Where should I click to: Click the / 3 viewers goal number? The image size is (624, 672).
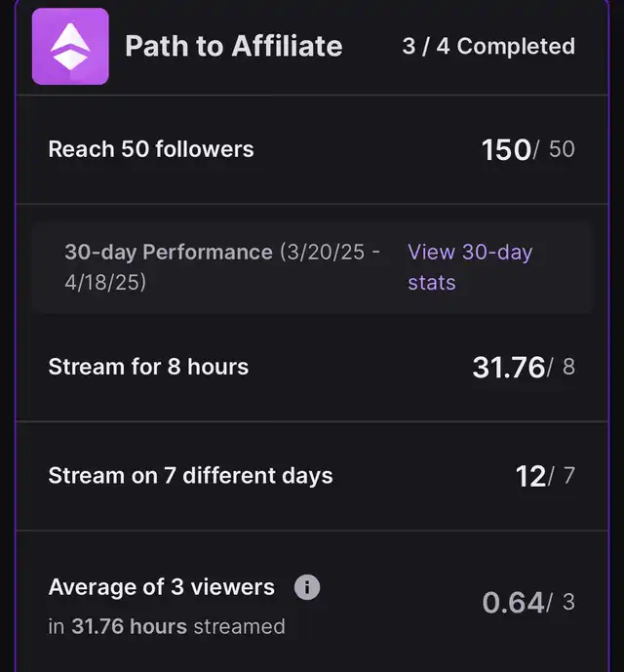[x=565, y=603]
